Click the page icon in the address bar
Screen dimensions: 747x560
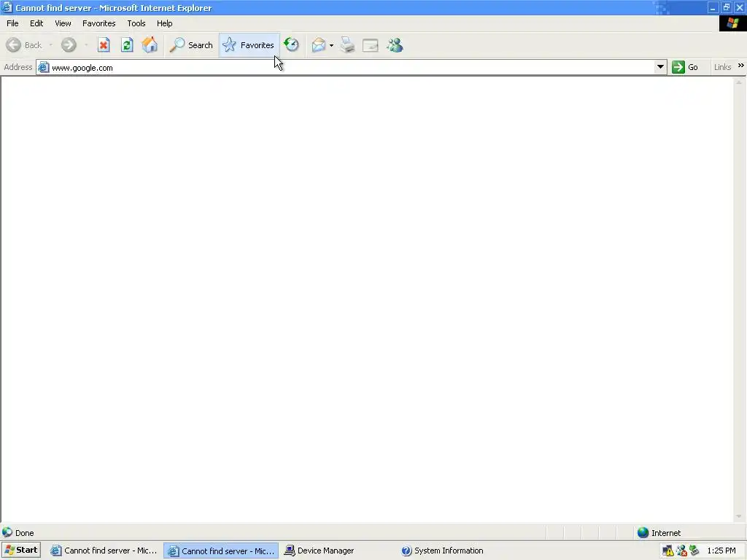point(43,67)
